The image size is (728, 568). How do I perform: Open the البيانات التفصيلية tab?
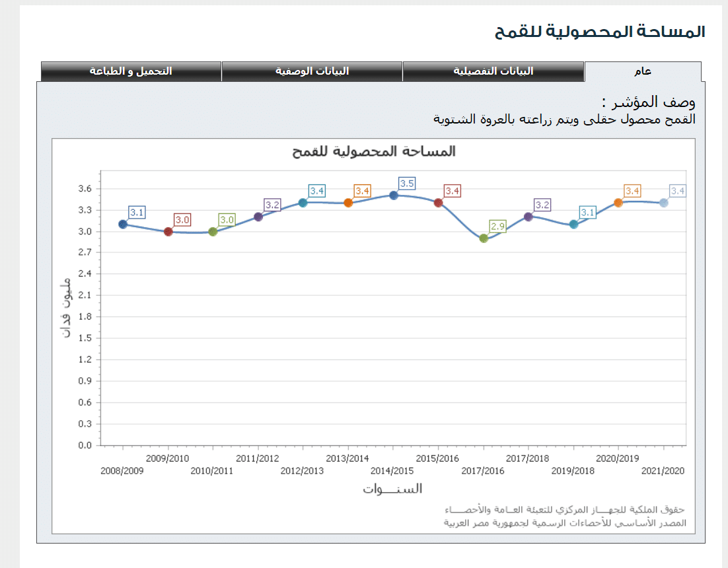pos(493,71)
